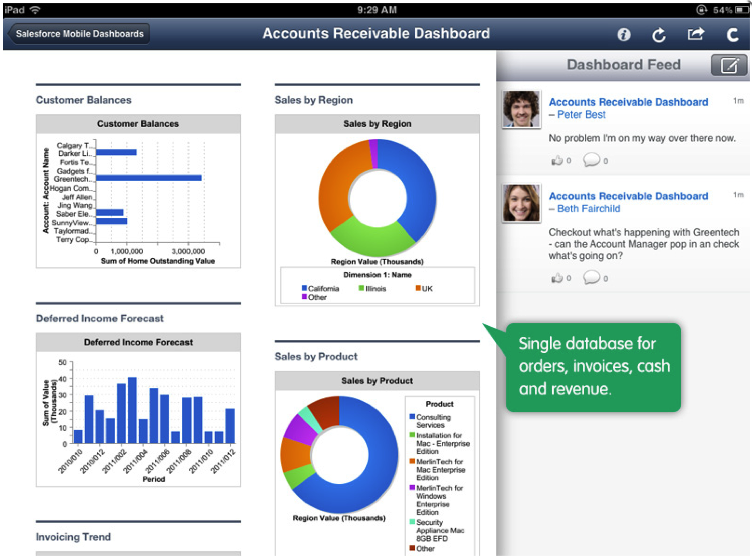Like Peter Best's feed post
This screenshot has height=560, width=752.
click(x=557, y=161)
